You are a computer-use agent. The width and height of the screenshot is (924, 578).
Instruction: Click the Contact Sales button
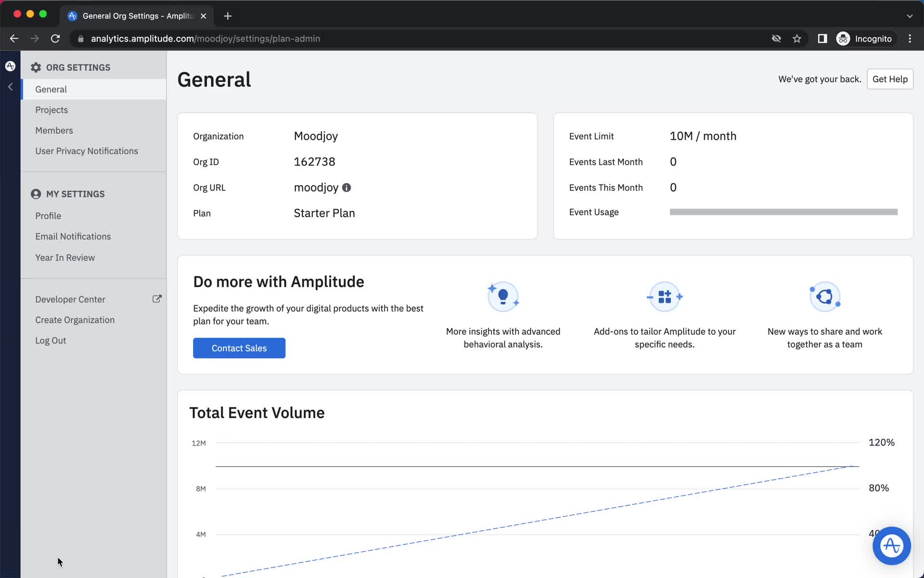click(239, 348)
